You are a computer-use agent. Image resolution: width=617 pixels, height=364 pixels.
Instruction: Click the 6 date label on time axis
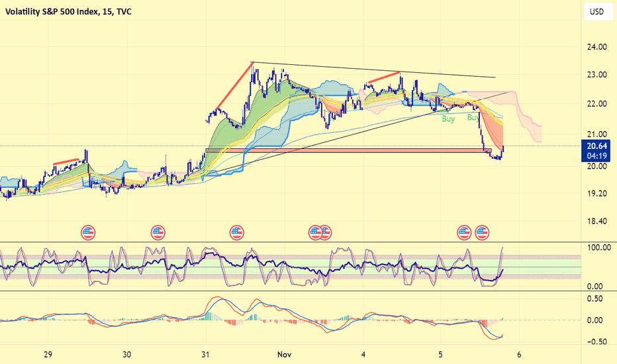pos(519,355)
